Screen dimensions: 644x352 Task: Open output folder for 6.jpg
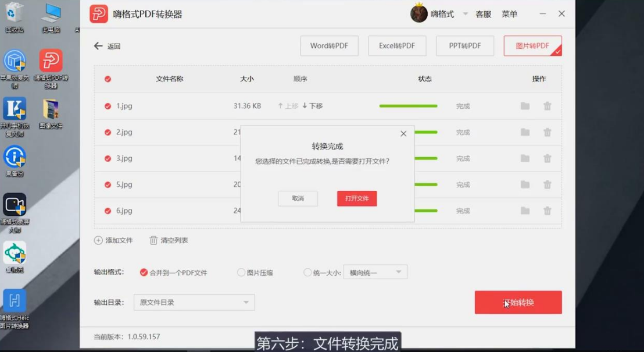click(525, 211)
